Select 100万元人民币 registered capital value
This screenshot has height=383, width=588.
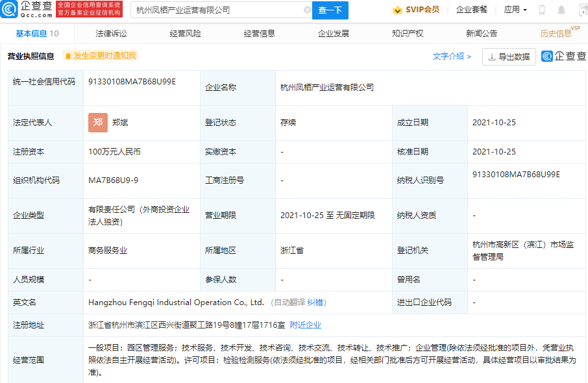pyautogui.click(x=114, y=152)
